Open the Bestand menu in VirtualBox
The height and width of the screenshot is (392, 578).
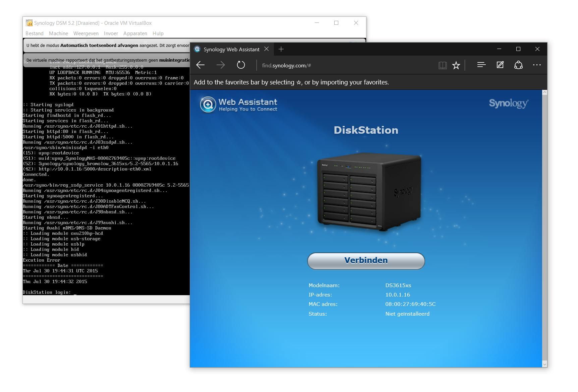35,34
